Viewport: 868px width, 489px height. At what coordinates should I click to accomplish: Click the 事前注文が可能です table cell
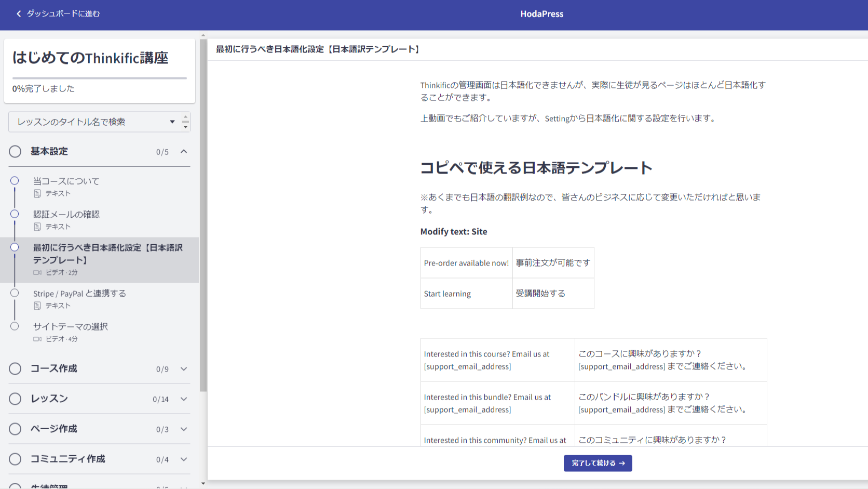(553, 263)
